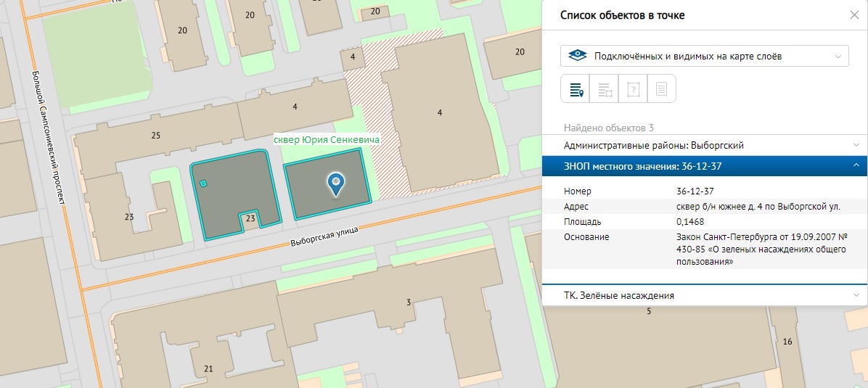Select building 25 on the map
The height and width of the screenshot is (388, 868).
point(155,136)
